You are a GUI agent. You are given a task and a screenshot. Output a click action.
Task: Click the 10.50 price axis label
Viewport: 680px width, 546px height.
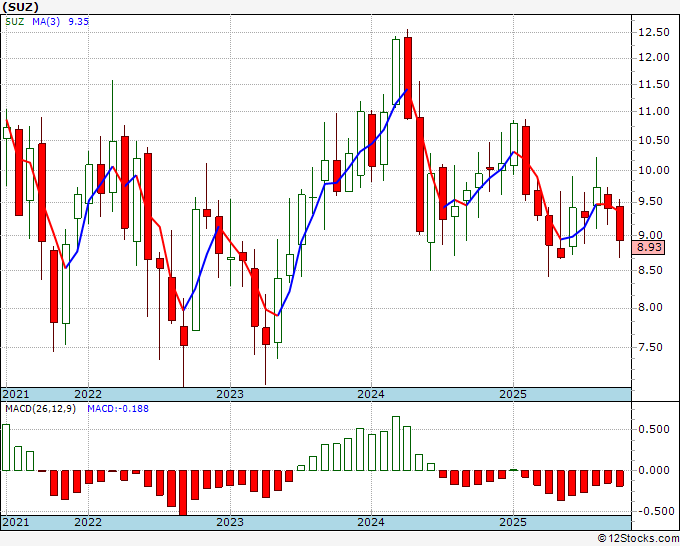[x=654, y=141]
